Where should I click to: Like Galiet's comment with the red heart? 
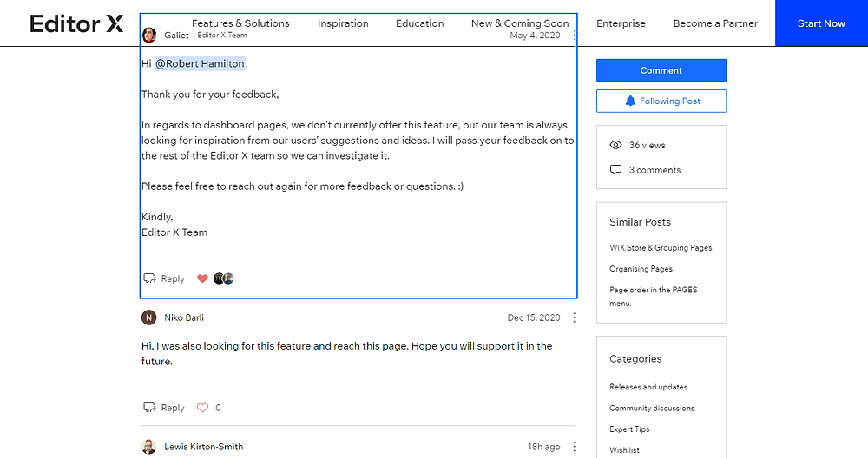[202, 278]
